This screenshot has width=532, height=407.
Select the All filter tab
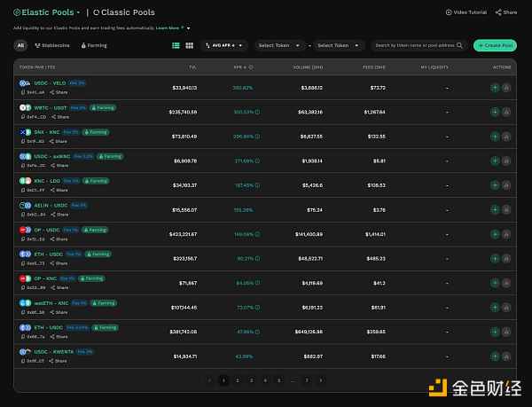[x=20, y=45]
